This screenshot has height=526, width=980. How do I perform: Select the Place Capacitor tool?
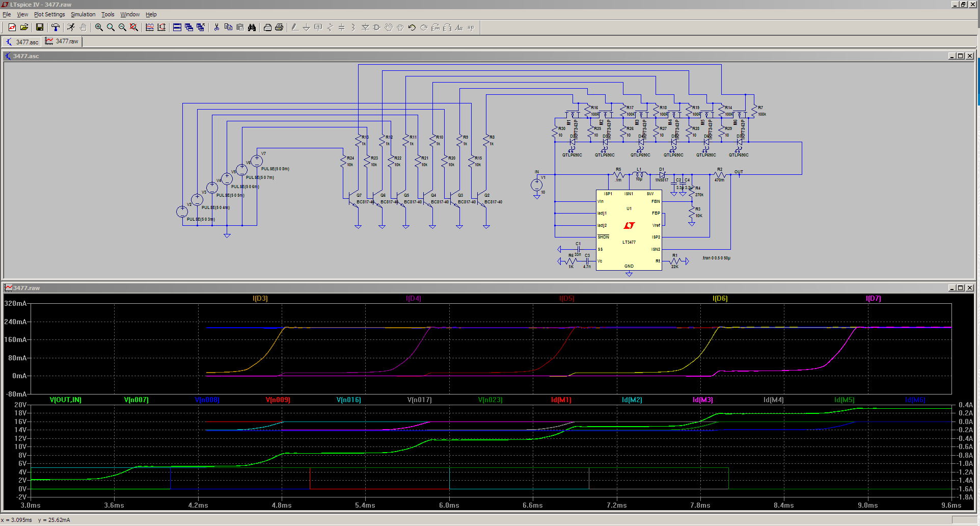coord(342,28)
